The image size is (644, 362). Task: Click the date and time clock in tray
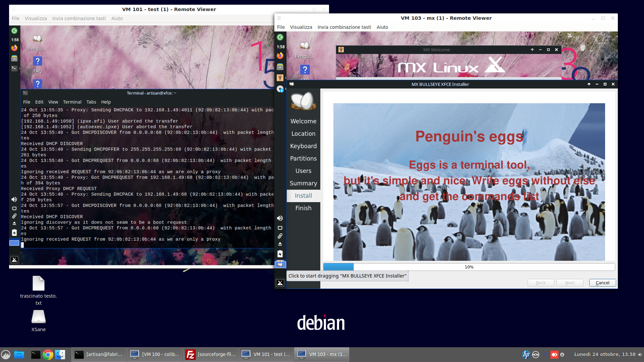click(604, 354)
